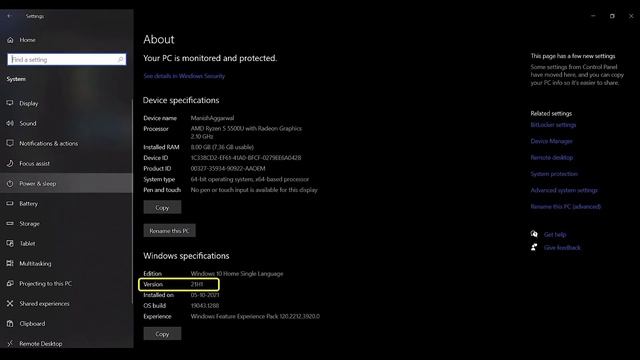The width and height of the screenshot is (640, 360).
Task: Open Device Manager link
Action: pyautogui.click(x=551, y=141)
